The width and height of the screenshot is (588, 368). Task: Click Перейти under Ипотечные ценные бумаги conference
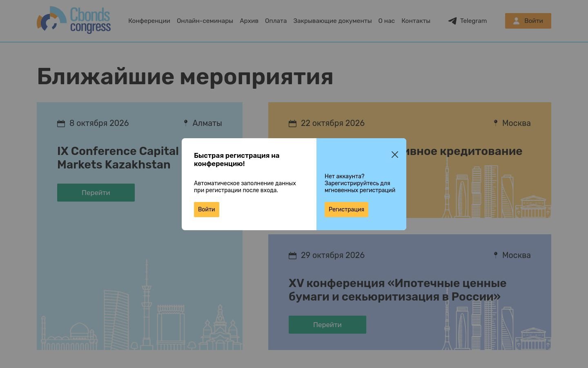point(327,325)
